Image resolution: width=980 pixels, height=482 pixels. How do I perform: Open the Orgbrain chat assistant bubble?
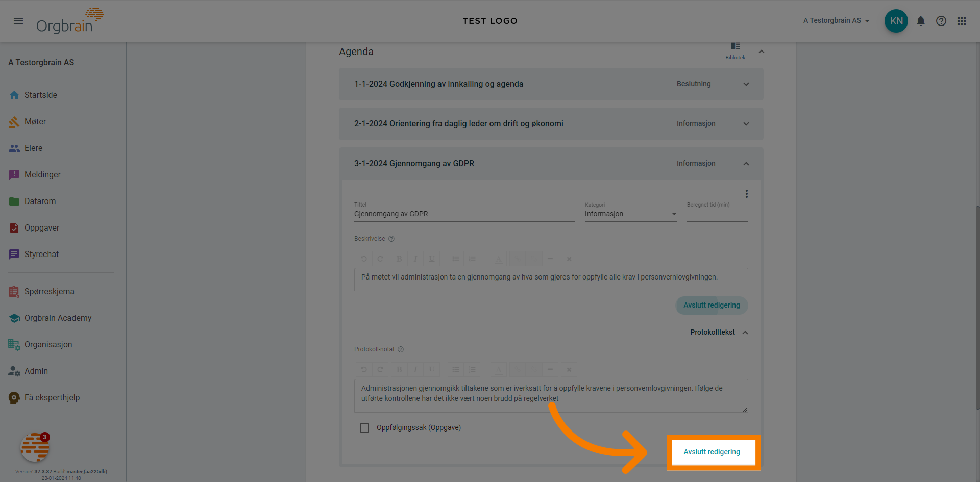(35, 447)
